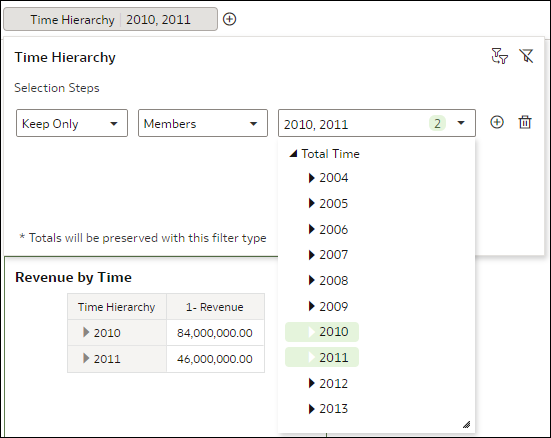The height and width of the screenshot is (438, 551).
Task: Delete the selection step with trash icon
Action: coord(525,122)
